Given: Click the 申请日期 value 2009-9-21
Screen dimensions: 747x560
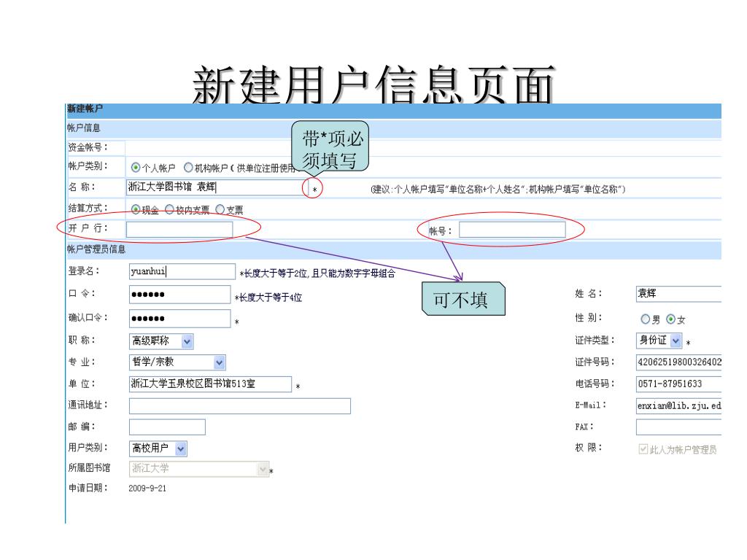Looking at the screenshot, I should [147, 488].
